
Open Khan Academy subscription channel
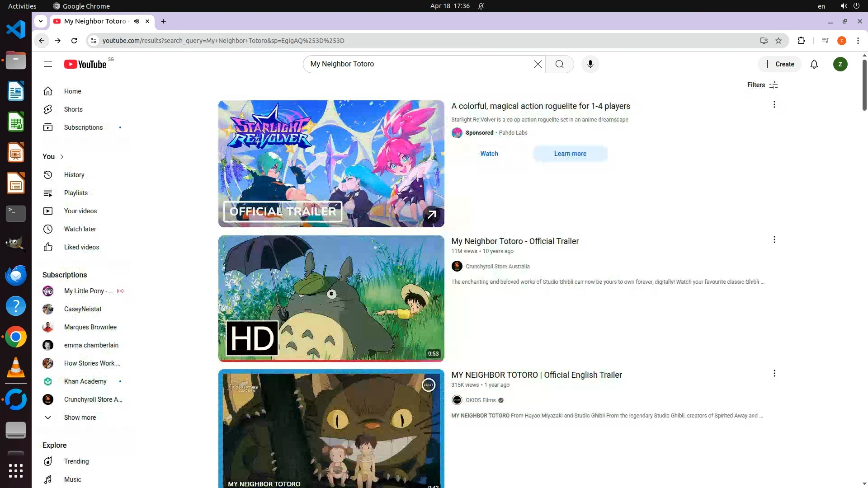[85, 381]
